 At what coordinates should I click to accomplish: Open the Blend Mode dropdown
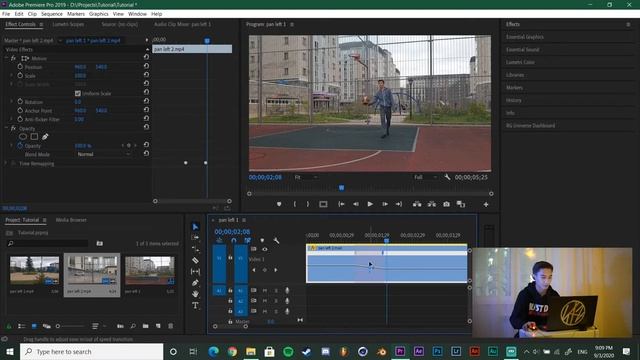(104, 154)
